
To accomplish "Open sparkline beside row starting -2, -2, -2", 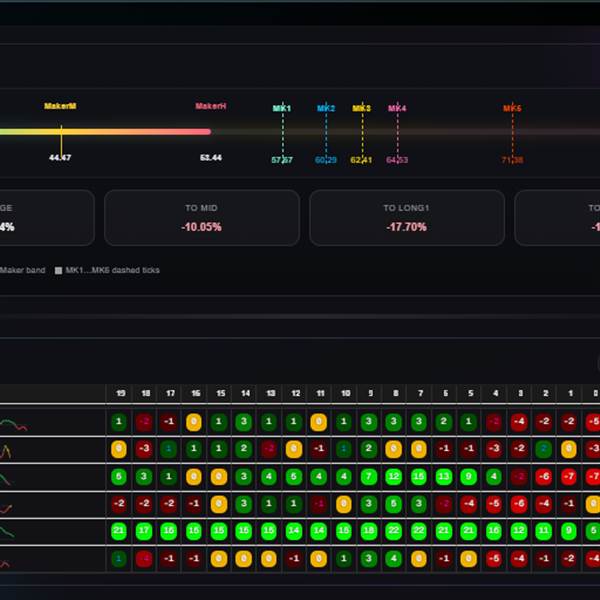I will point(6,508).
